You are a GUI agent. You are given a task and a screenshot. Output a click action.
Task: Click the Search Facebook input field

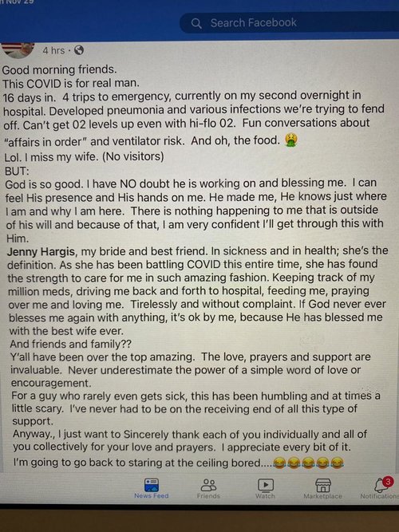[x=290, y=23]
